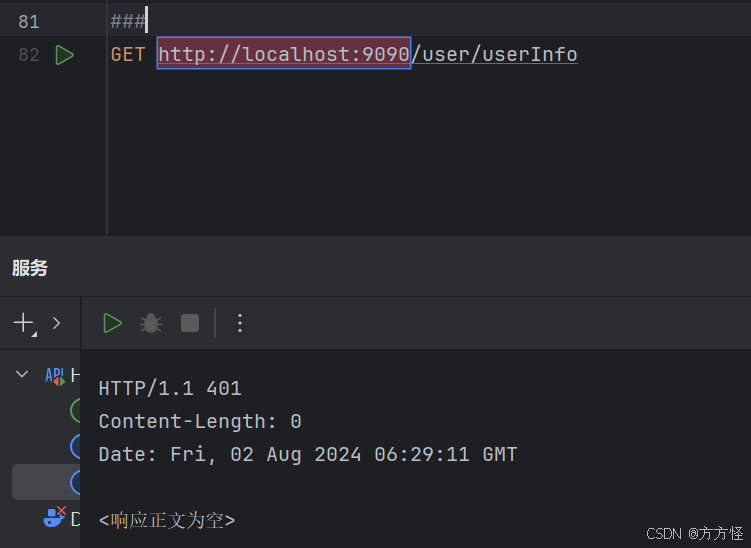The height and width of the screenshot is (548, 751).
Task: Click the <响应正文为空> empty response message
Action: coord(167,520)
